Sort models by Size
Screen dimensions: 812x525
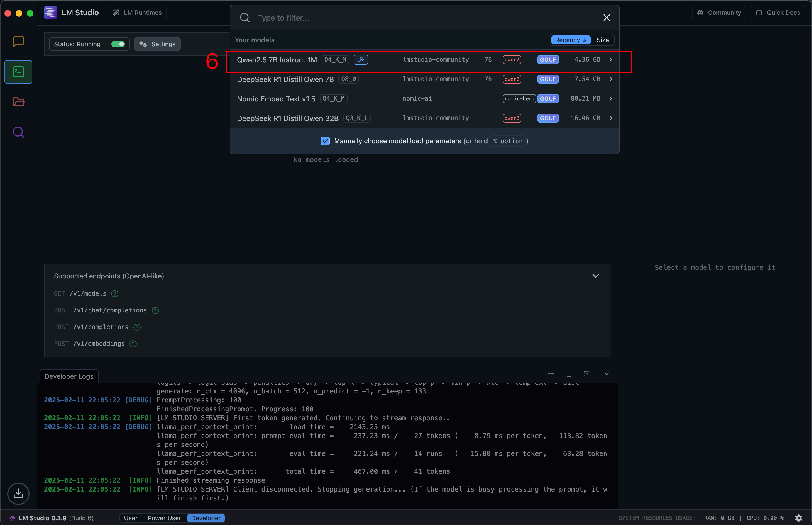pos(602,40)
